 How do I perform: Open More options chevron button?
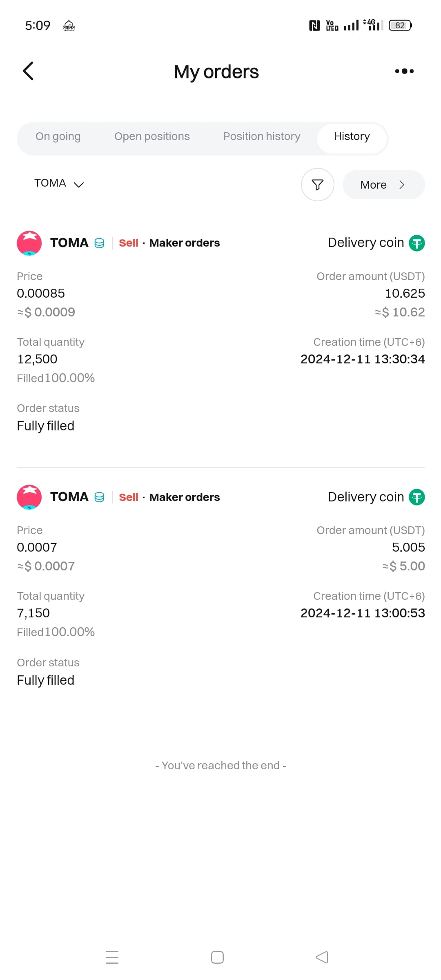pyautogui.click(x=383, y=185)
